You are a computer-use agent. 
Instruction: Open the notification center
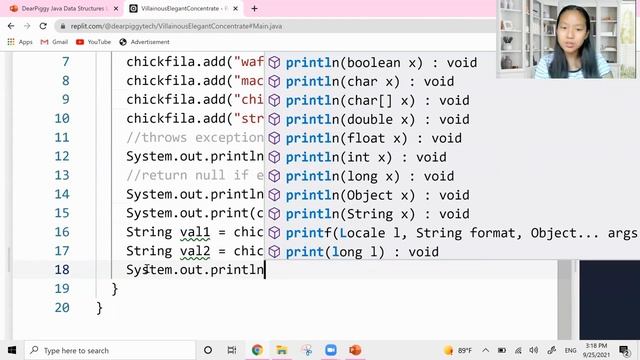click(624, 350)
